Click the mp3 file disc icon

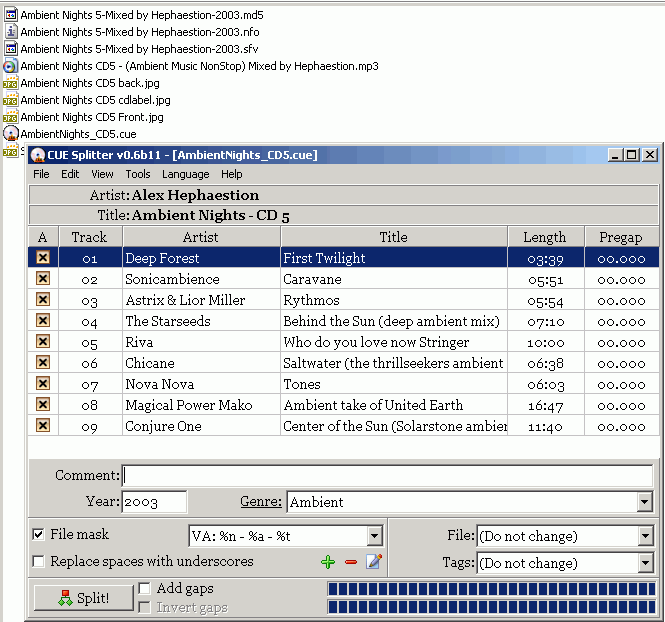pos(10,66)
